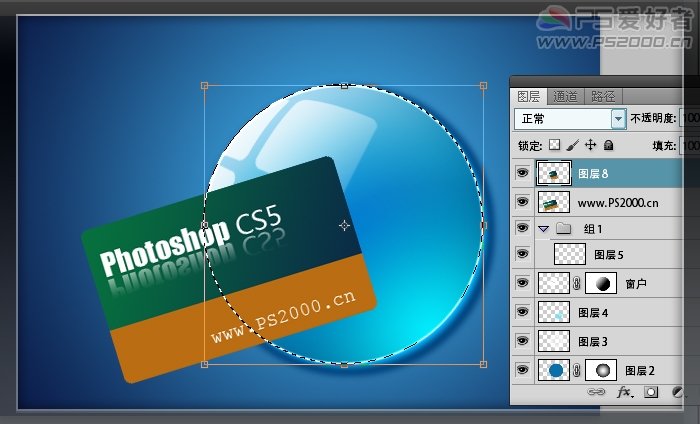Click the 组 1 folder icon
The width and height of the screenshot is (700, 424).
563,229
